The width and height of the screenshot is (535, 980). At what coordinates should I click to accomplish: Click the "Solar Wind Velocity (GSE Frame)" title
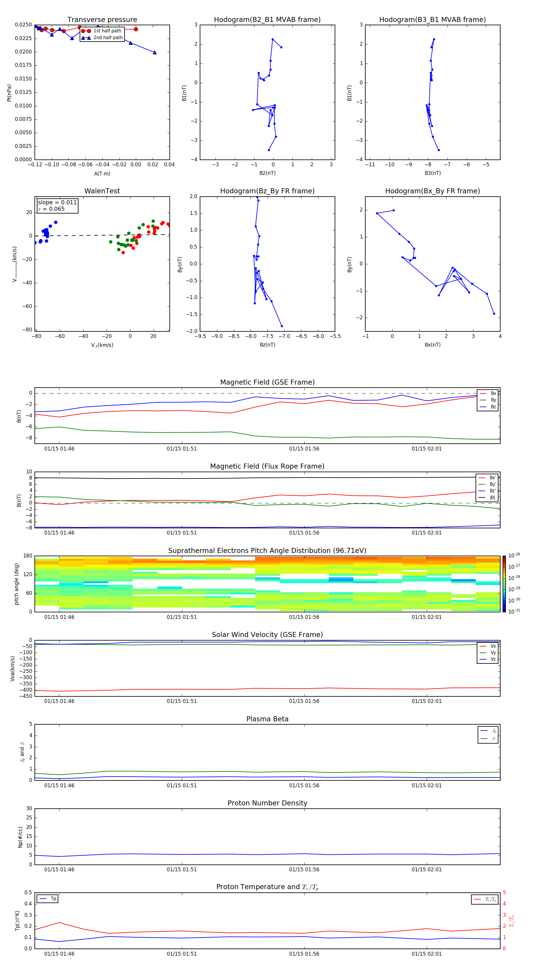pos(267,635)
